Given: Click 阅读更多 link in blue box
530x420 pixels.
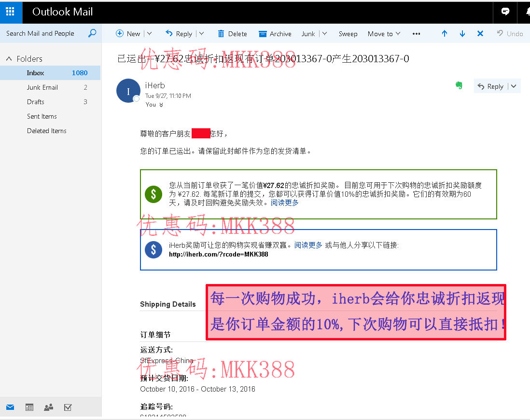Looking at the screenshot, I should coord(308,245).
